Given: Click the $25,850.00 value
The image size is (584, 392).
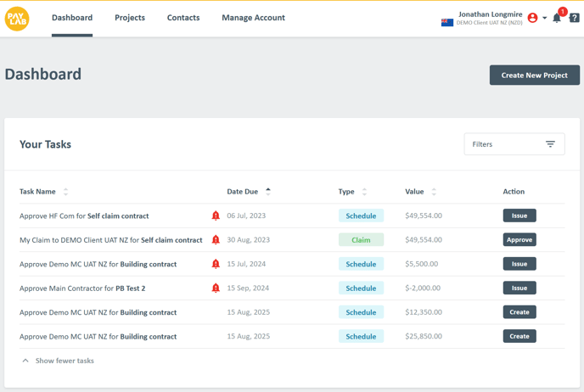Looking at the screenshot, I should click(424, 337).
